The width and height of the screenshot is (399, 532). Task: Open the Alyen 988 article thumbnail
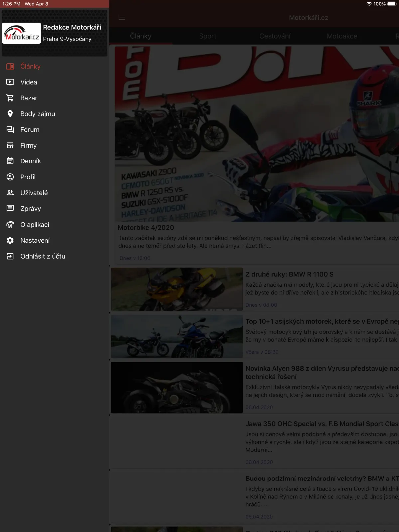pyautogui.click(x=177, y=387)
